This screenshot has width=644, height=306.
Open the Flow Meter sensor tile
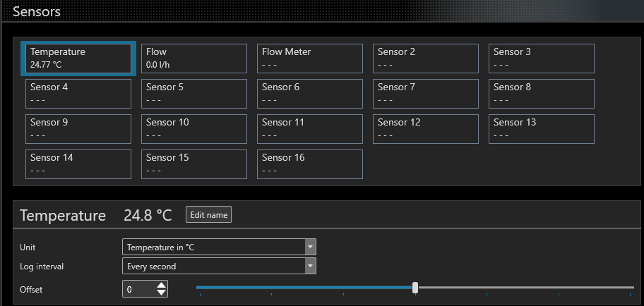coord(310,59)
